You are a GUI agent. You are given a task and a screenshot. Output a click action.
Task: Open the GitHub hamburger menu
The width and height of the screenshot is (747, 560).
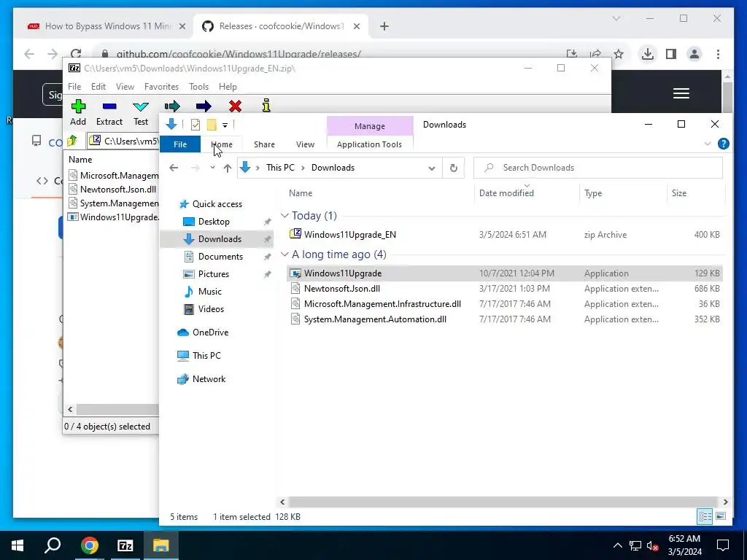click(x=681, y=93)
